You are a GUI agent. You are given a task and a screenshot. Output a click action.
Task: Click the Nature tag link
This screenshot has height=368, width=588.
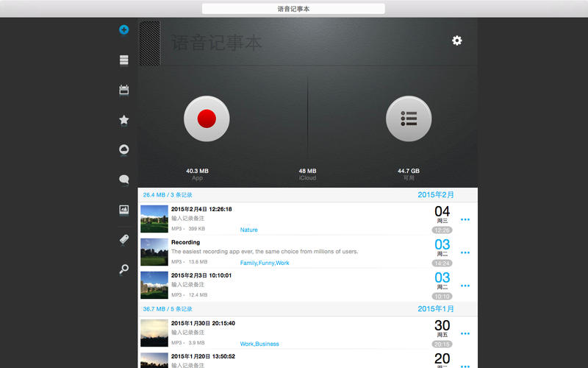[x=249, y=230]
